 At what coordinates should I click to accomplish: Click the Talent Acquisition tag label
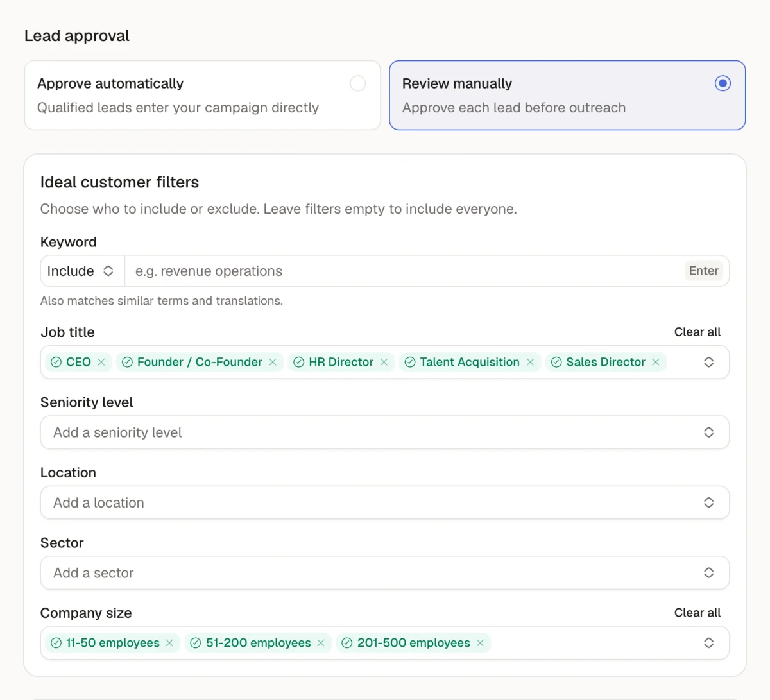click(x=470, y=362)
